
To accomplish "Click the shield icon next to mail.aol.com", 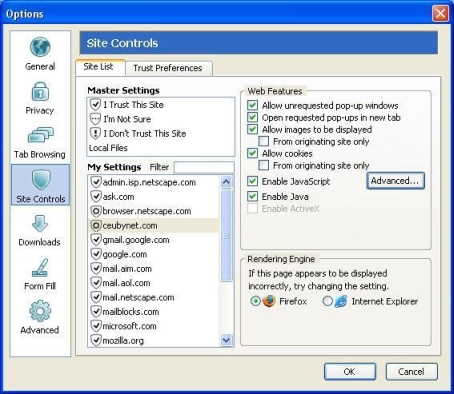I will click(x=96, y=283).
